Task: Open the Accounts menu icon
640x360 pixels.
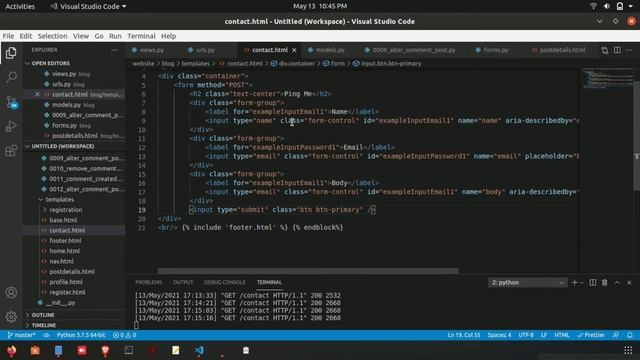Action: [x=11, y=292]
